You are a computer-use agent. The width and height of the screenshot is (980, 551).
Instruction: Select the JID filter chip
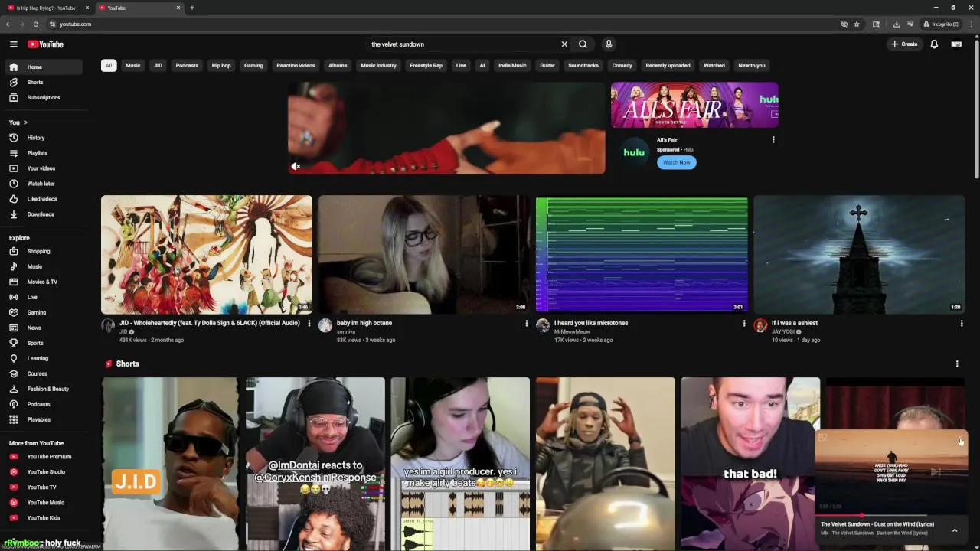coord(158,66)
